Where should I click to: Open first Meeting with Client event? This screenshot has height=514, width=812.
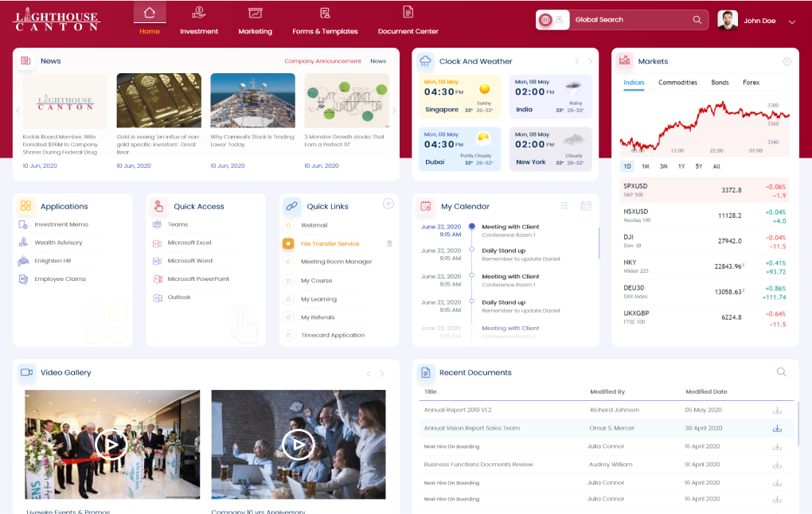click(x=510, y=230)
